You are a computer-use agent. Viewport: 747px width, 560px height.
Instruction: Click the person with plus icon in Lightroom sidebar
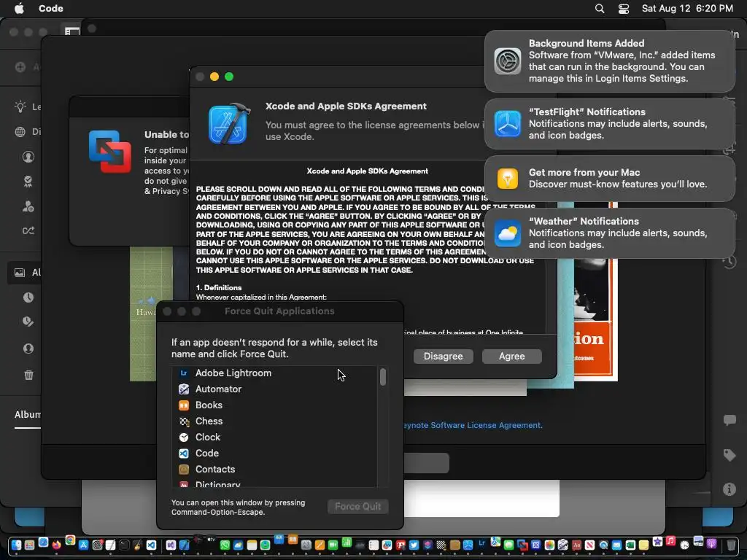pyautogui.click(x=28, y=206)
